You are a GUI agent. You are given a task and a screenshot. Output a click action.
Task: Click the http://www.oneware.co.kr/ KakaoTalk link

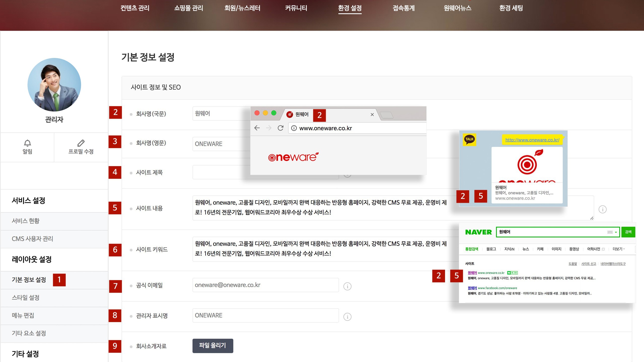pyautogui.click(x=532, y=140)
